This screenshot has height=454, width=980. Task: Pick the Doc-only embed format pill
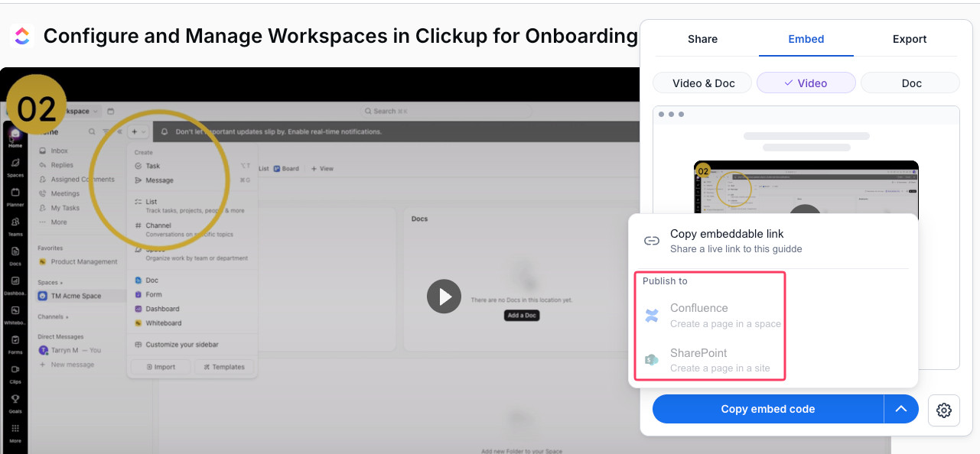point(910,83)
